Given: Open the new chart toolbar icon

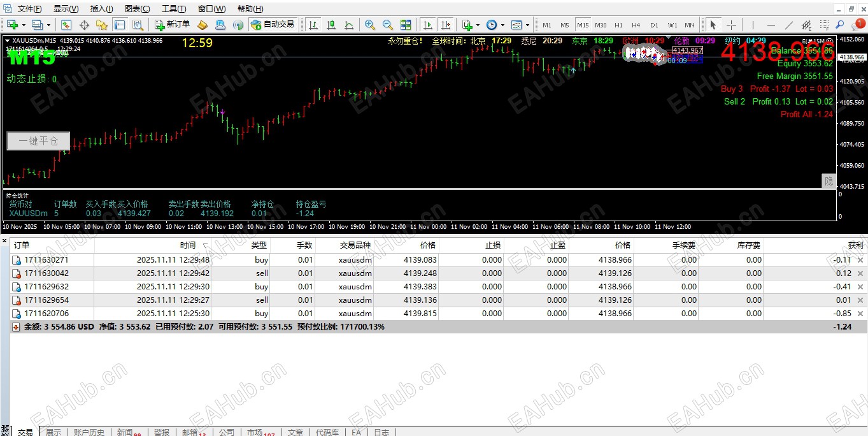Looking at the screenshot, I should pyautogui.click(x=13, y=25).
